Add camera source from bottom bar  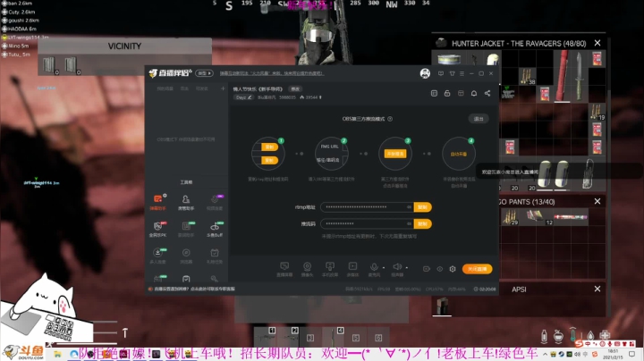coord(307,269)
